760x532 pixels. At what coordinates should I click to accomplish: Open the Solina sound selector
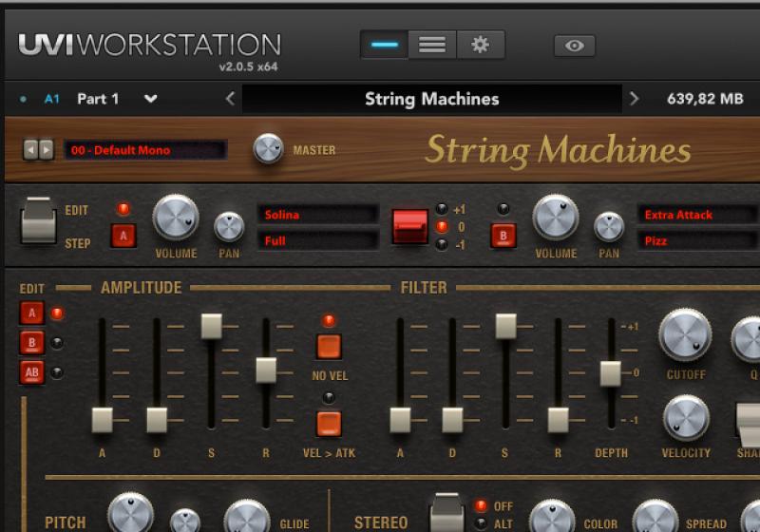(x=318, y=215)
